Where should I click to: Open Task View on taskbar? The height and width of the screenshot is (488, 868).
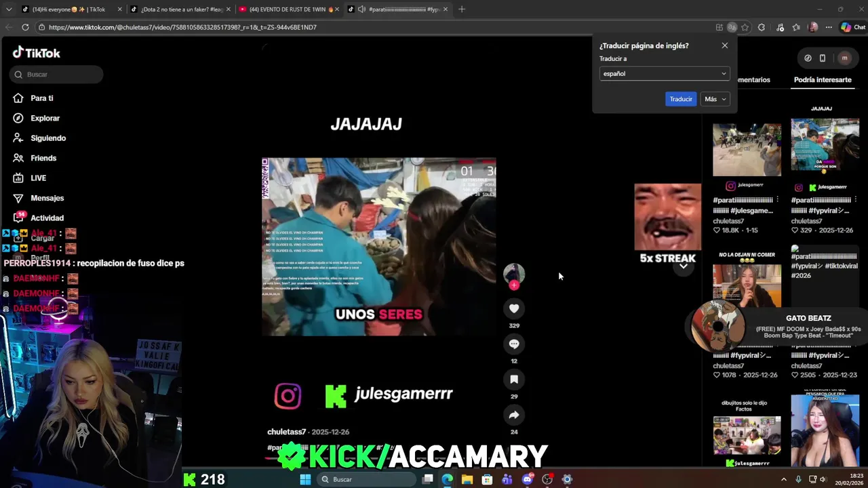click(427, 479)
